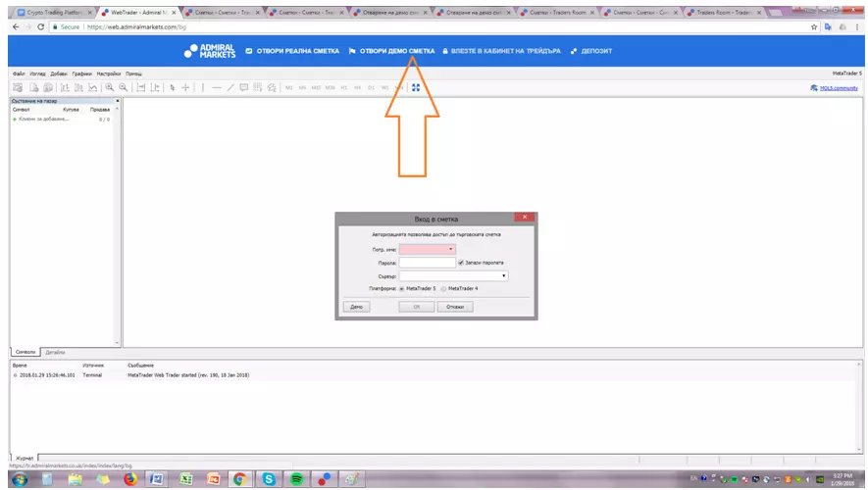Select the crosshair cursor tool
Viewport: 868px width, 490px height.
(185, 87)
